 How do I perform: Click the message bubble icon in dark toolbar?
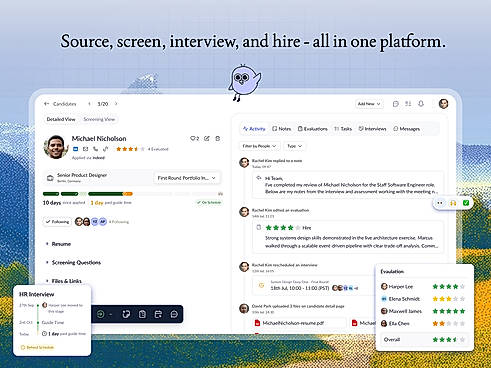174,314
